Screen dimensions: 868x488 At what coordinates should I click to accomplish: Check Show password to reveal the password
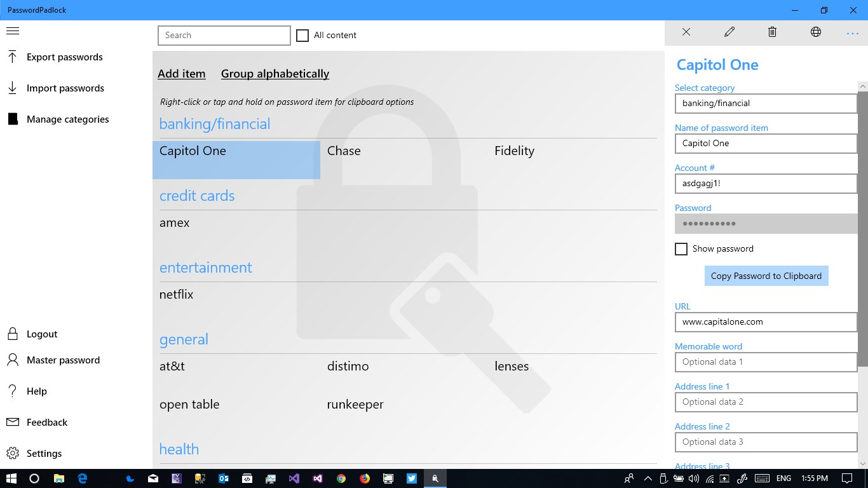click(x=681, y=248)
